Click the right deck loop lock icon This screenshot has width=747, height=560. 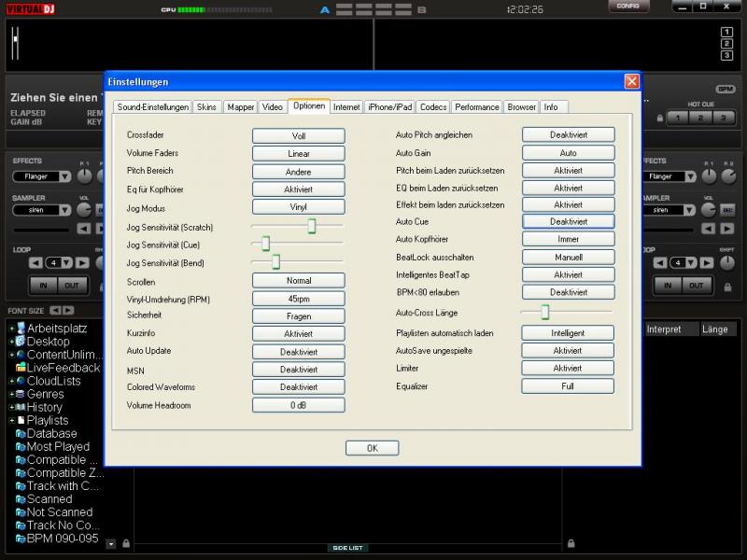pos(727,287)
